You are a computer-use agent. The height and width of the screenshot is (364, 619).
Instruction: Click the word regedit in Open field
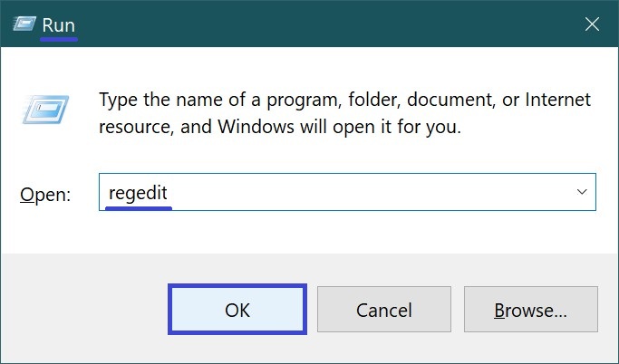tap(138, 193)
